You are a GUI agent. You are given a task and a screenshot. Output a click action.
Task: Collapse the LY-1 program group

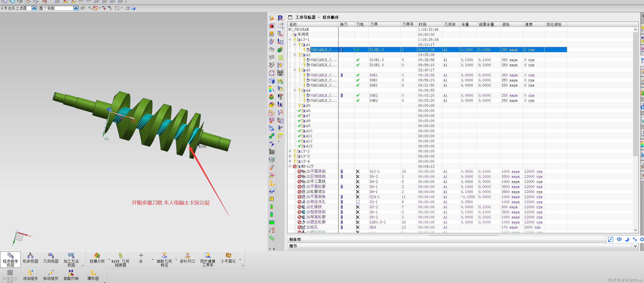click(x=290, y=40)
